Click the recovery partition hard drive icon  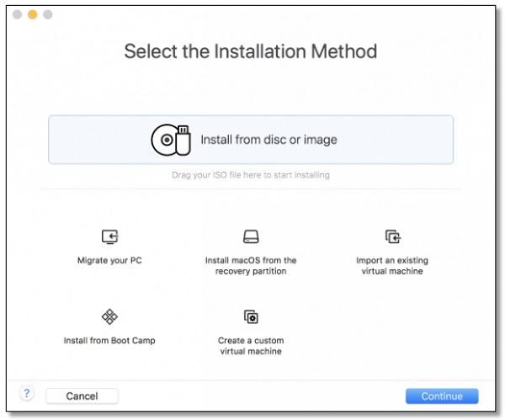(x=251, y=237)
